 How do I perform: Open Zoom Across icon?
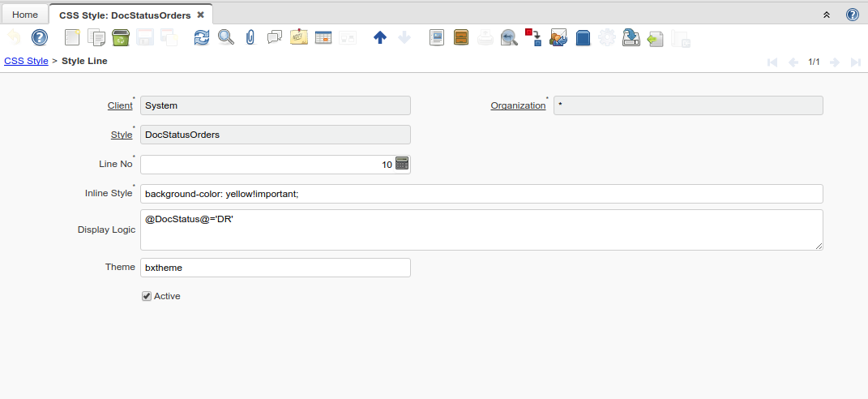point(509,37)
